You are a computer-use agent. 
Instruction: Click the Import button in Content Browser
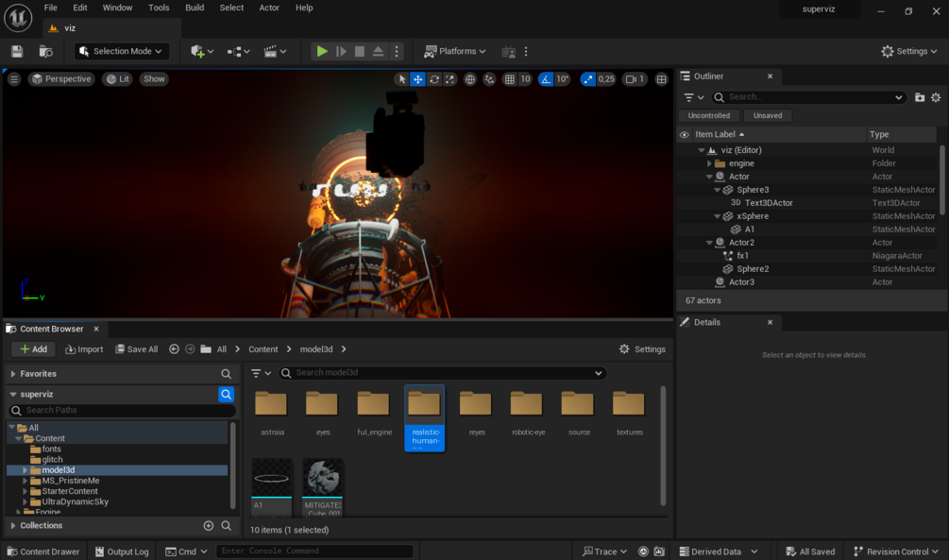tap(84, 349)
